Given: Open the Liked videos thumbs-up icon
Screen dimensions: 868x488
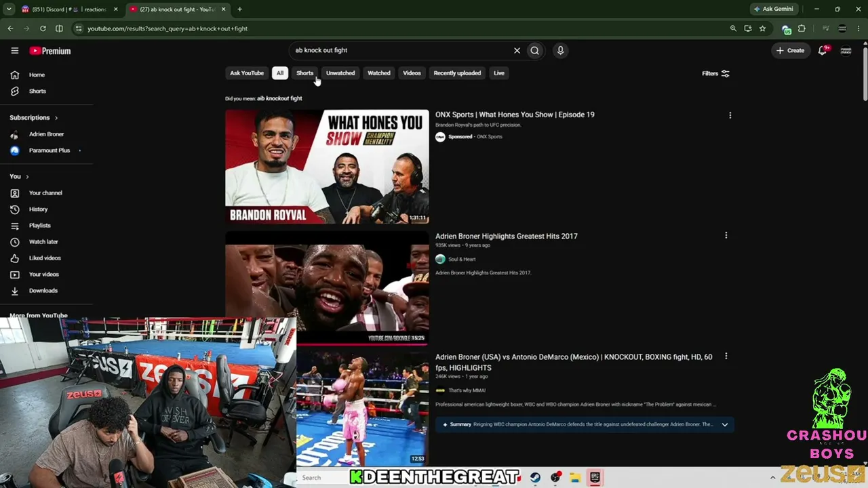Looking at the screenshot, I should tap(15, 258).
